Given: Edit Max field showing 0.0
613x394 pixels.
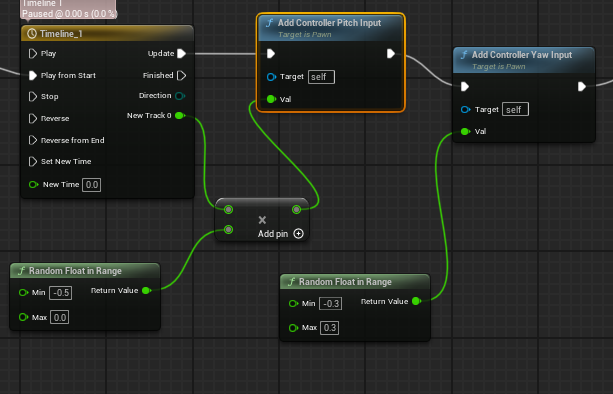Looking at the screenshot, I should click(x=59, y=317).
